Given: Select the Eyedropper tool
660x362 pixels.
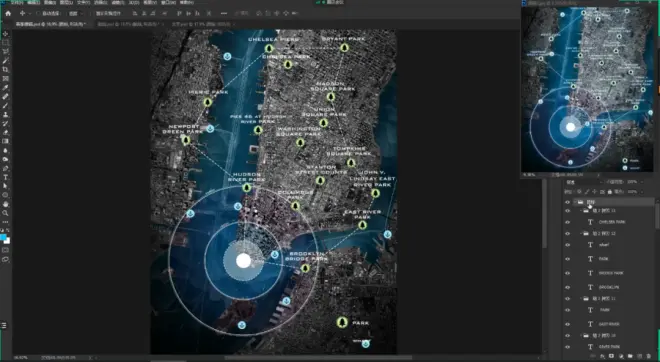Looking at the screenshot, I should coord(5,88).
